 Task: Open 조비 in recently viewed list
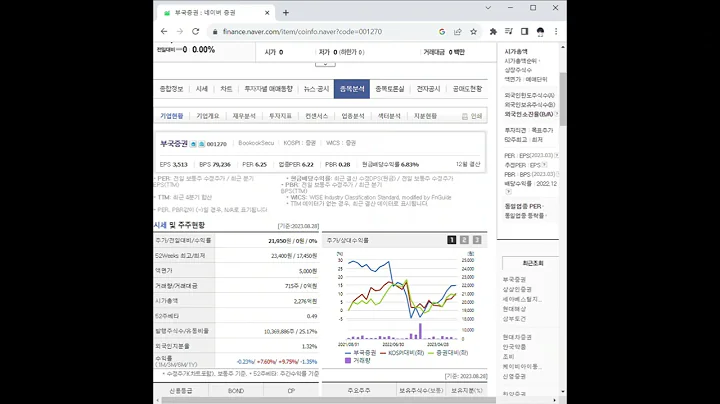[x=508, y=357]
